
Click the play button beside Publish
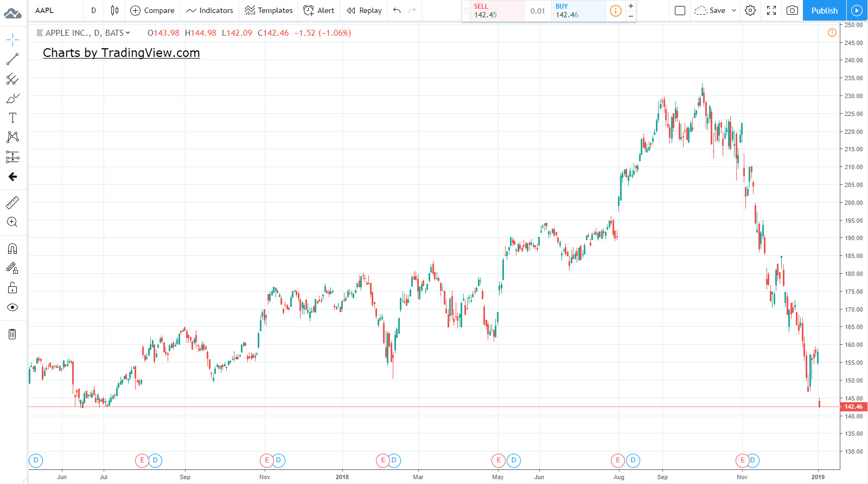[x=857, y=10]
